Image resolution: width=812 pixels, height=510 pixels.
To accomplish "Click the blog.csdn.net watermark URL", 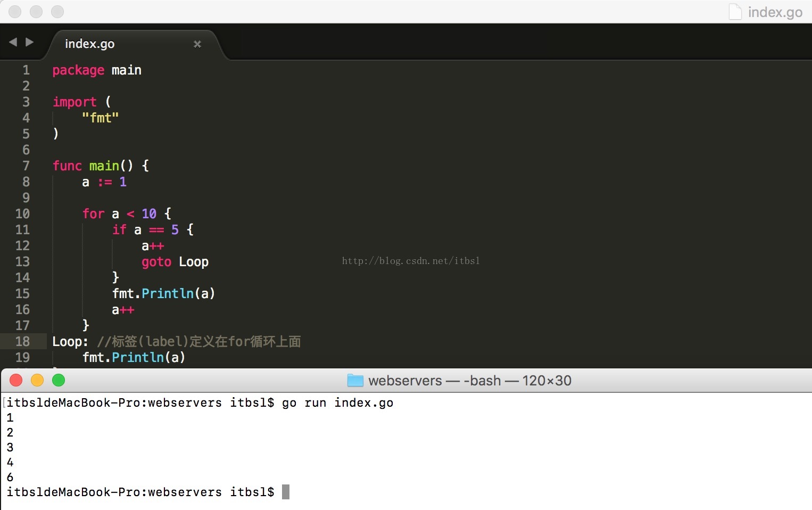I will 411,261.
